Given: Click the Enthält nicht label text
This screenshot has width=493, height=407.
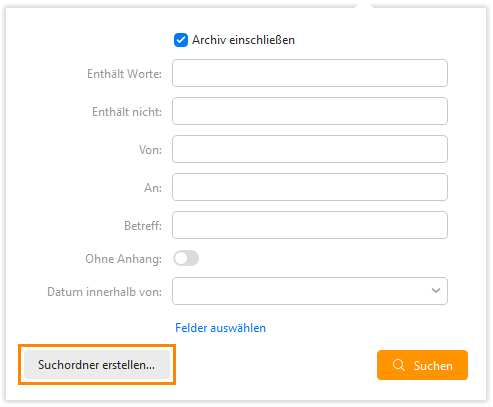Looking at the screenshot, I should tap(127, 112).
